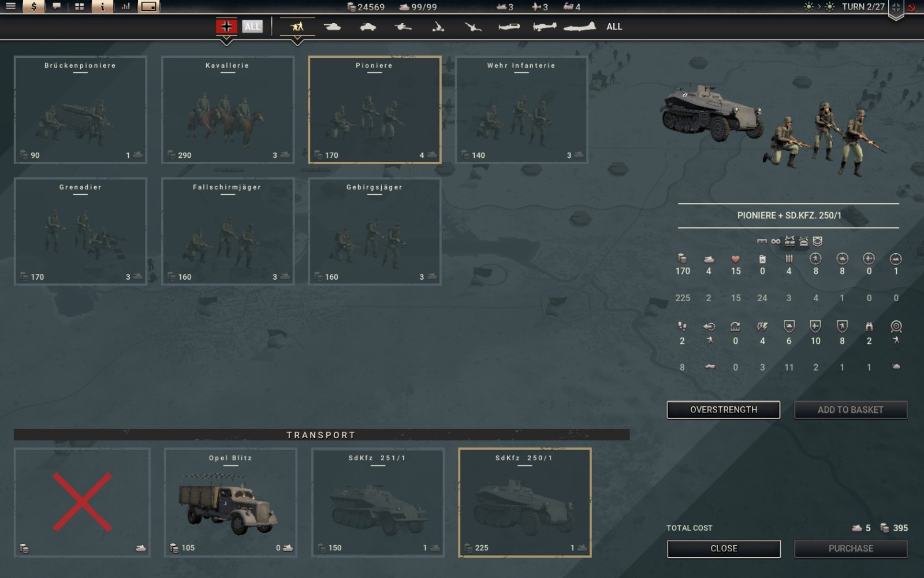Select the tank unit class icon
This screenshot has width=924, height=578.
(x=332, y=27)
